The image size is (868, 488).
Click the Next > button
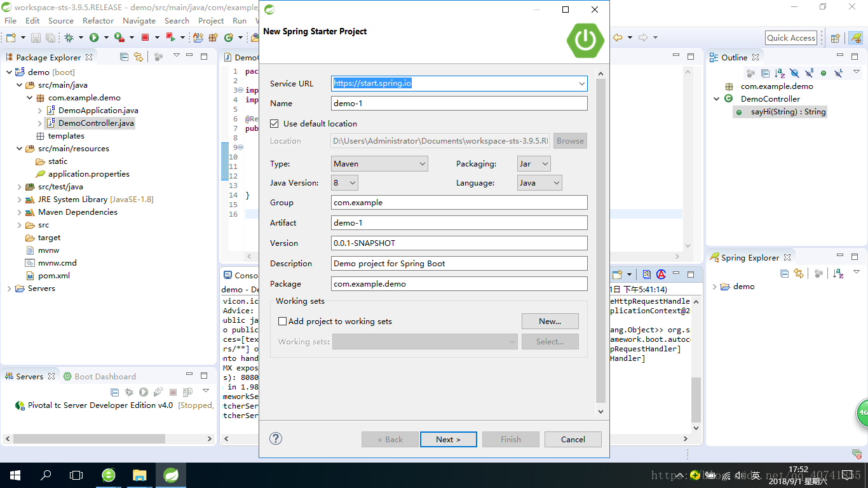[x=448, y=439]
